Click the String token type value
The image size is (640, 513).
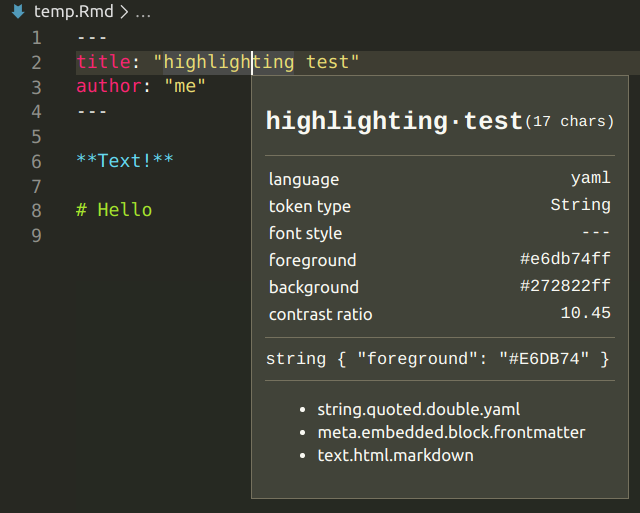(x=580, y=205)
